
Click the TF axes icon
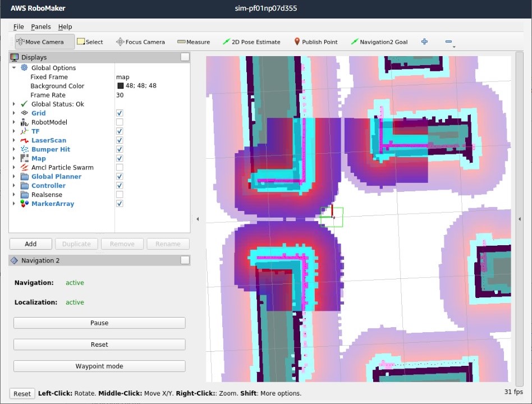pyautogui.click(x=25, y=131)
